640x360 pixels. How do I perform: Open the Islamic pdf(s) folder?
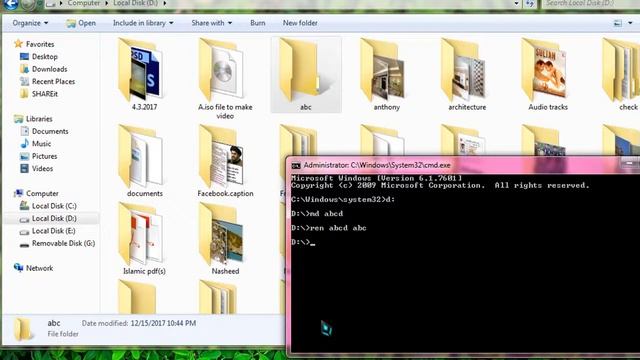tap(144, 239)
